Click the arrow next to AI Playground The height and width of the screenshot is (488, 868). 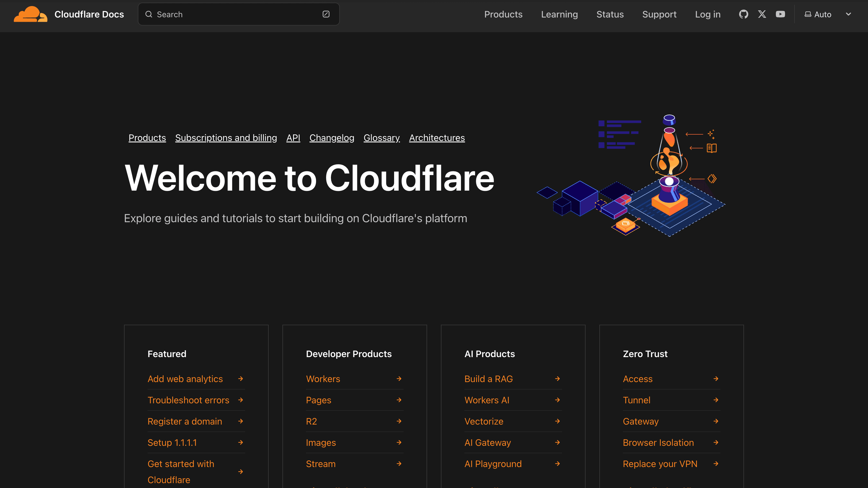(557, 464)
